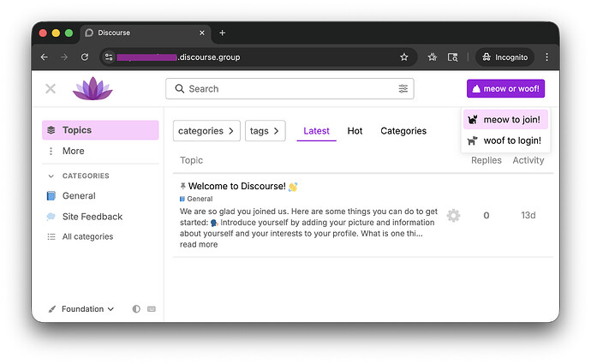Open browser three-dot menu
Screen dimensions: 591x364
pyautogui.click(x=547, y=57)
